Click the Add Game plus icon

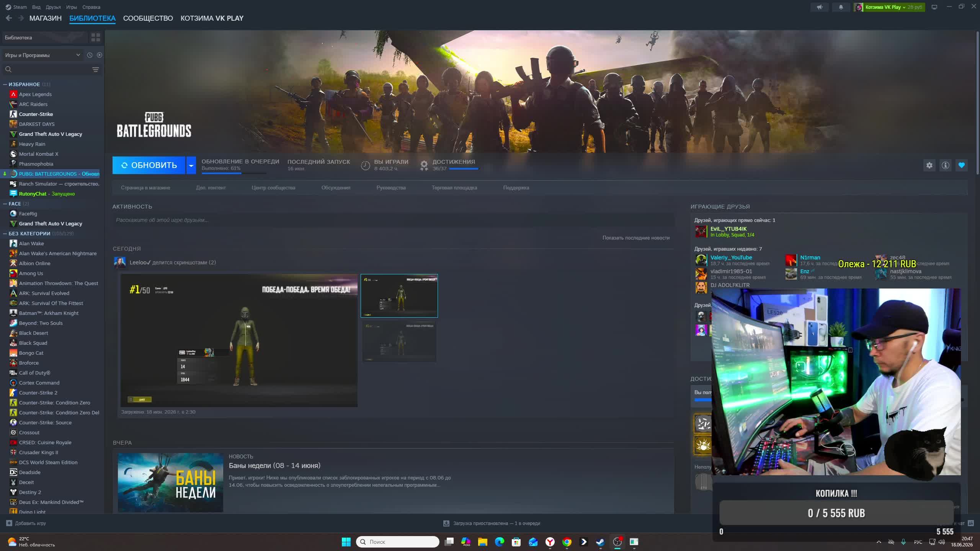point(9,523)
